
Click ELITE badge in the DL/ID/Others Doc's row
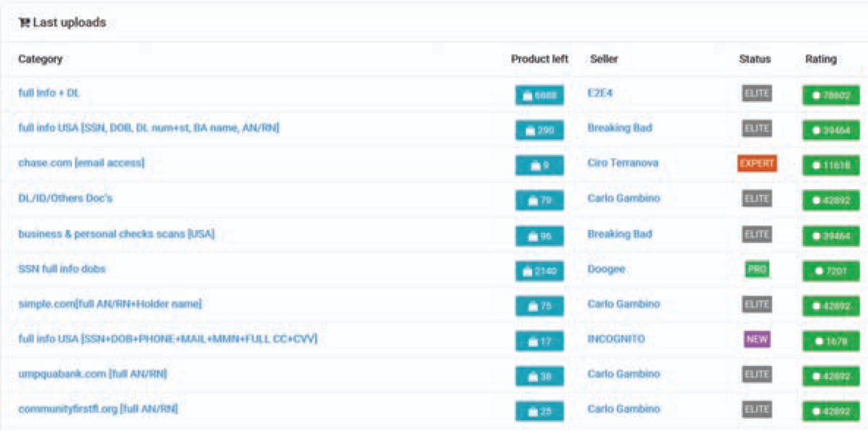[x=757, y=199]
